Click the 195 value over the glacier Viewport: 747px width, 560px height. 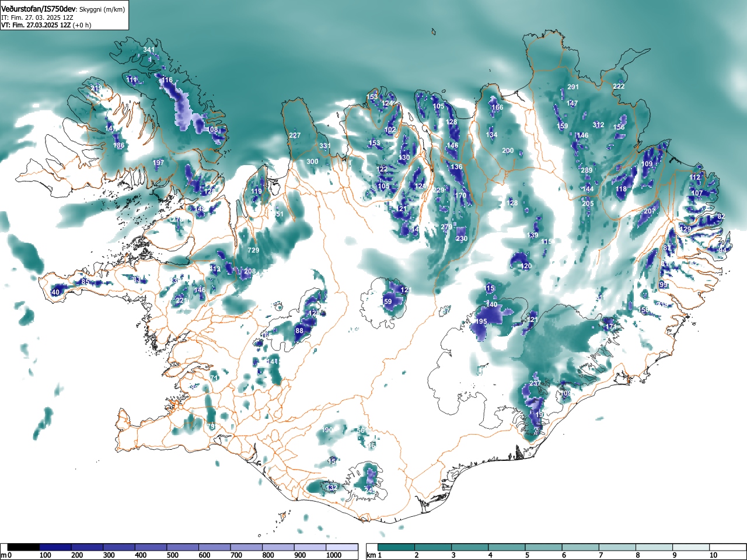481,321
